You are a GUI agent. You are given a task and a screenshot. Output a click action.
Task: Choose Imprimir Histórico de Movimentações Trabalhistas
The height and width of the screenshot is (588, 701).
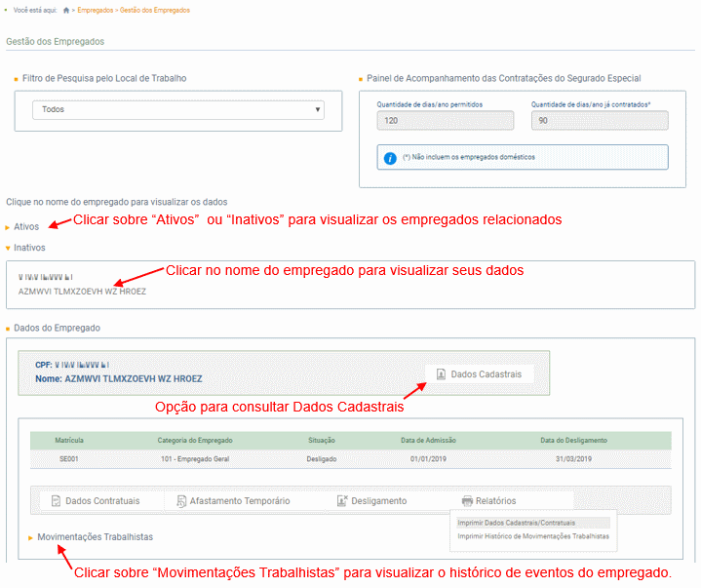533,536
